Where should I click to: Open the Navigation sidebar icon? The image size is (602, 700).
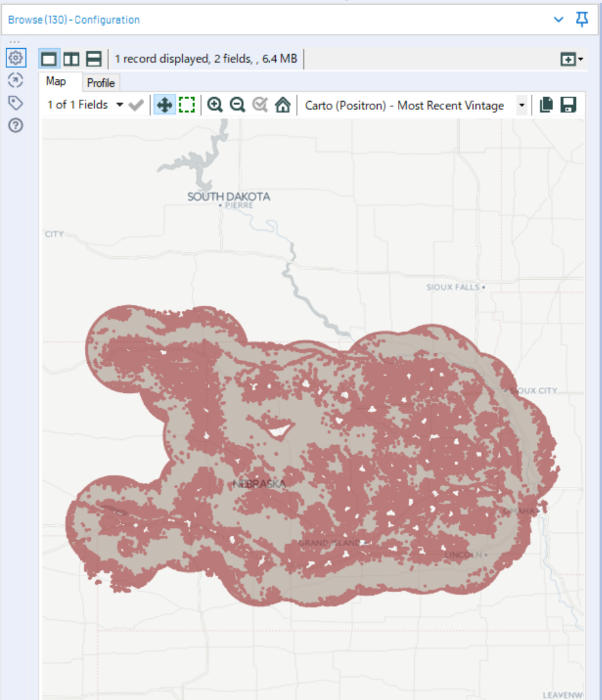(16, 80)
